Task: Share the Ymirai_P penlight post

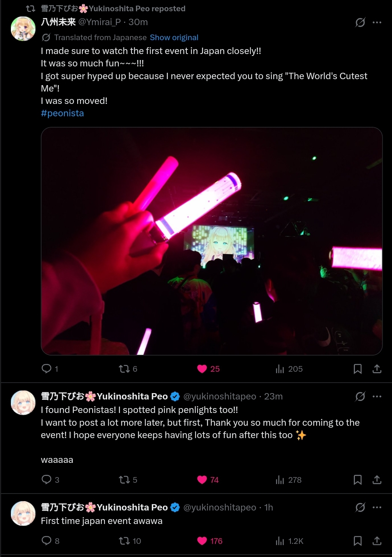Action: 377,369
